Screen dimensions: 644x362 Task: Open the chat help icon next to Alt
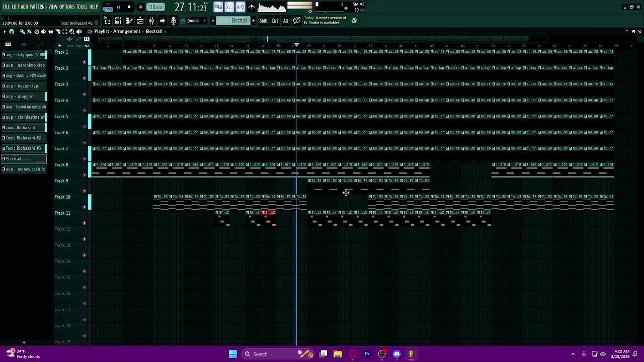(297, 21)
